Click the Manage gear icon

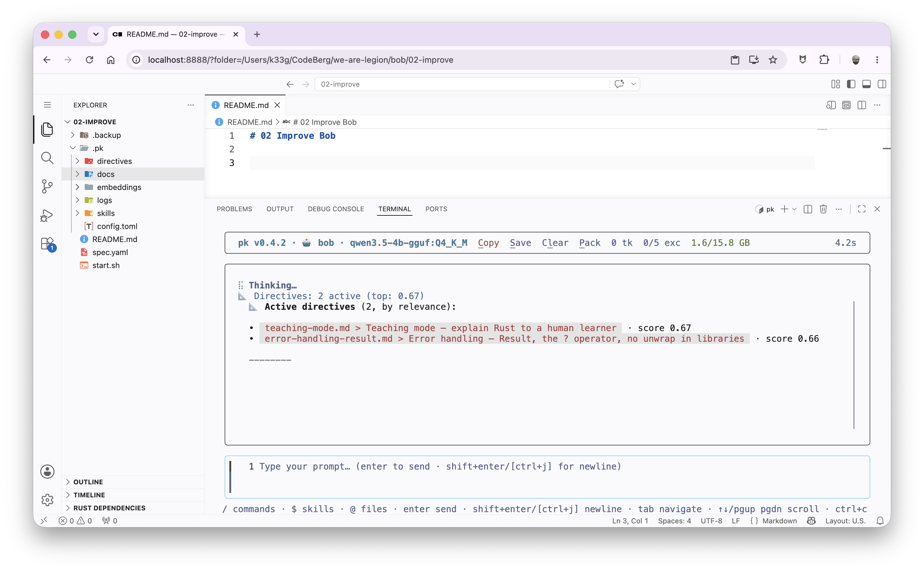point(47,500)
